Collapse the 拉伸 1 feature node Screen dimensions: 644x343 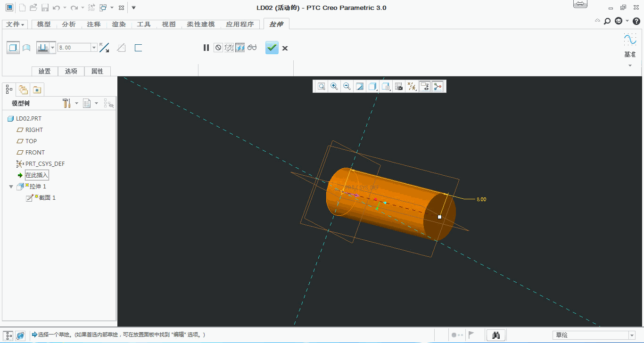(x=11, y=187)
